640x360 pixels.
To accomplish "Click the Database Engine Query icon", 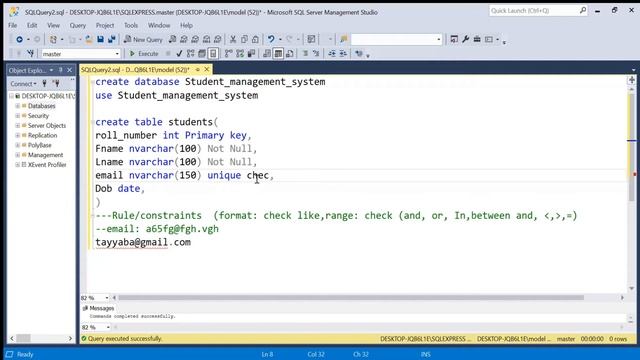I will (172, 39).
